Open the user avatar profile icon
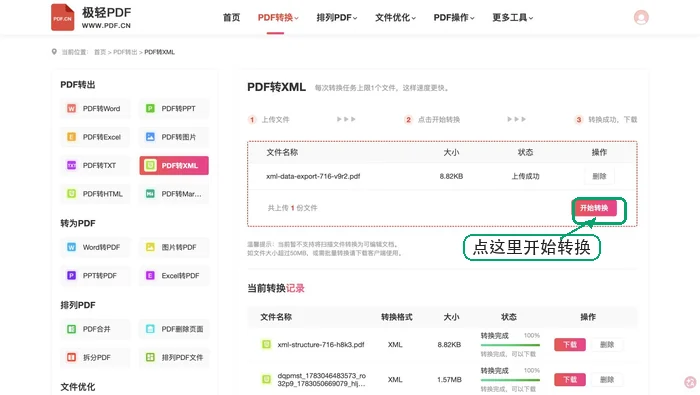The image size is (700, 395). tap(641, 17)
